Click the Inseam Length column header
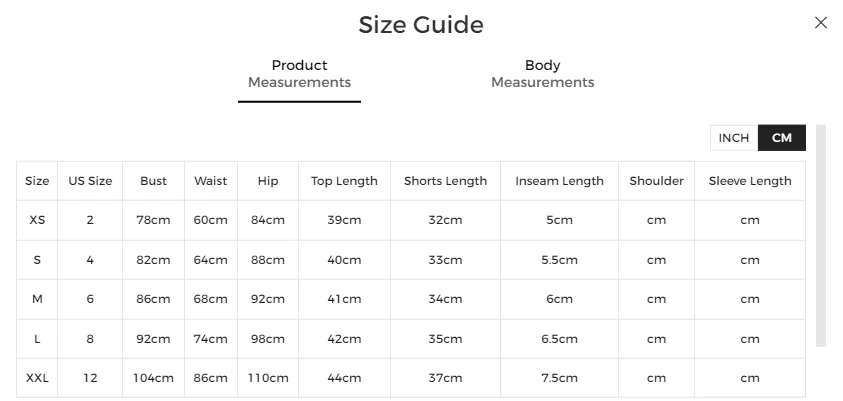This screenshot has height=401, width=843. [x=559, y=181]
